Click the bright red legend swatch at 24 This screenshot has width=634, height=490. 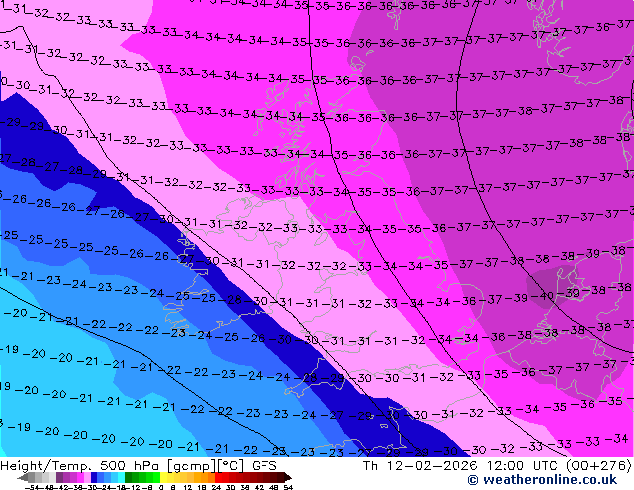point(218,477)
